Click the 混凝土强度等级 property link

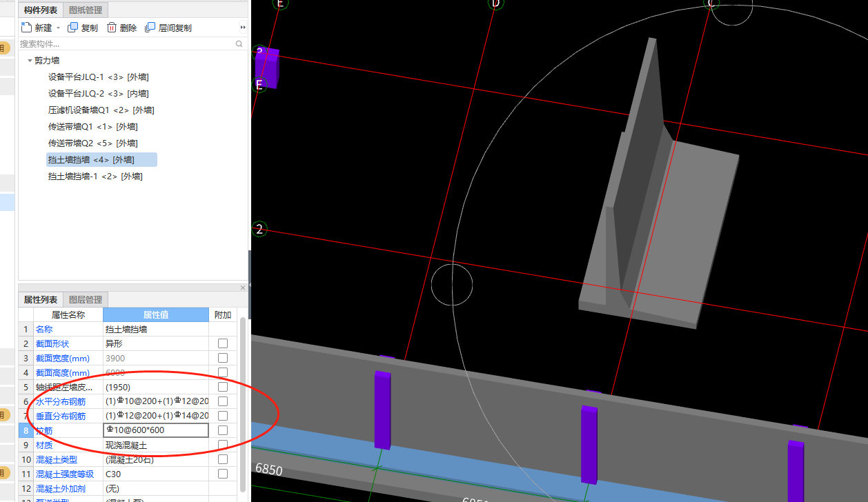click(65, 474)
